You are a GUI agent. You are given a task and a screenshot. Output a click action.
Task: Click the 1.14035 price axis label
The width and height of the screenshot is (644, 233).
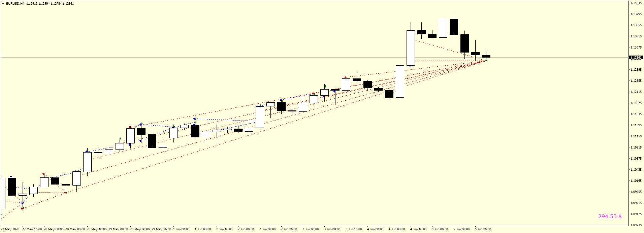tap(636, 3)
